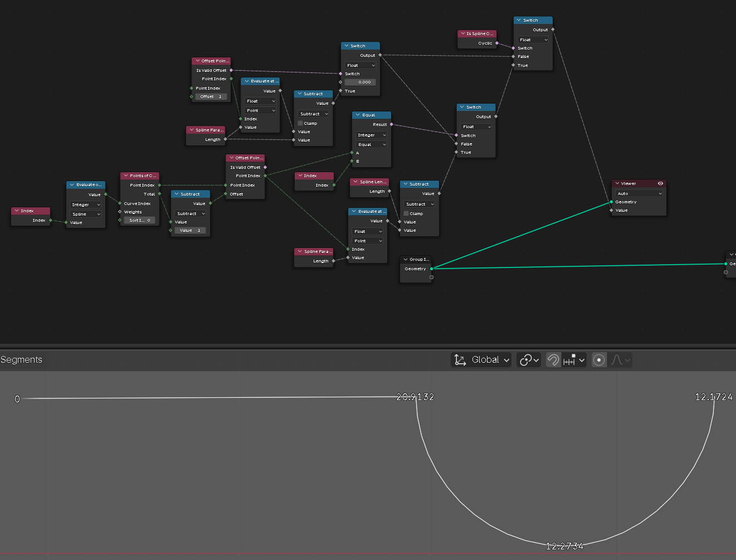Viewport: 736px width, 560px height.
Task: Toggle the Viewer node eye icon
Action: point(660,183)
